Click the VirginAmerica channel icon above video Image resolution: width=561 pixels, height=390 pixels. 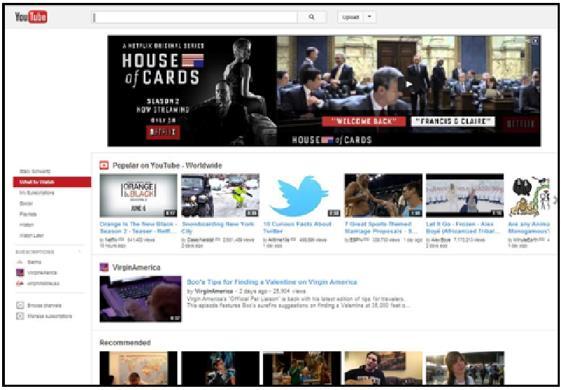coord(104,267)
